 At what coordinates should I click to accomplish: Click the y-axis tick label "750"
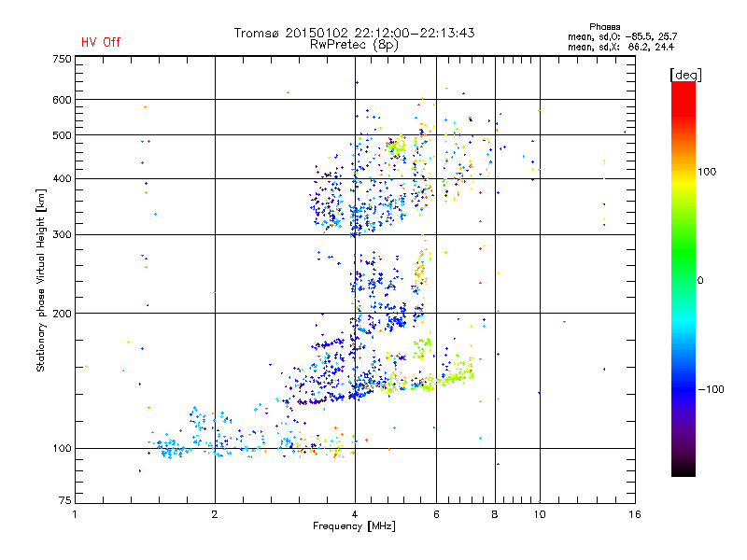point(62,59)
